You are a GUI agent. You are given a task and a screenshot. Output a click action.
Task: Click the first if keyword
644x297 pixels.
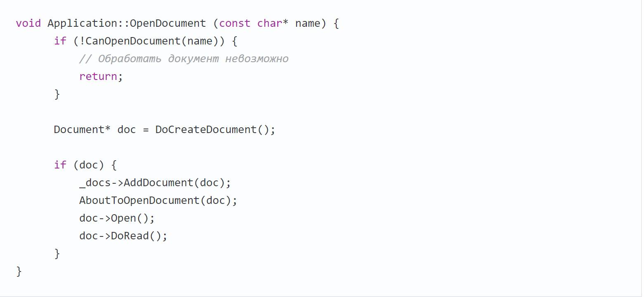click(60, 41)
